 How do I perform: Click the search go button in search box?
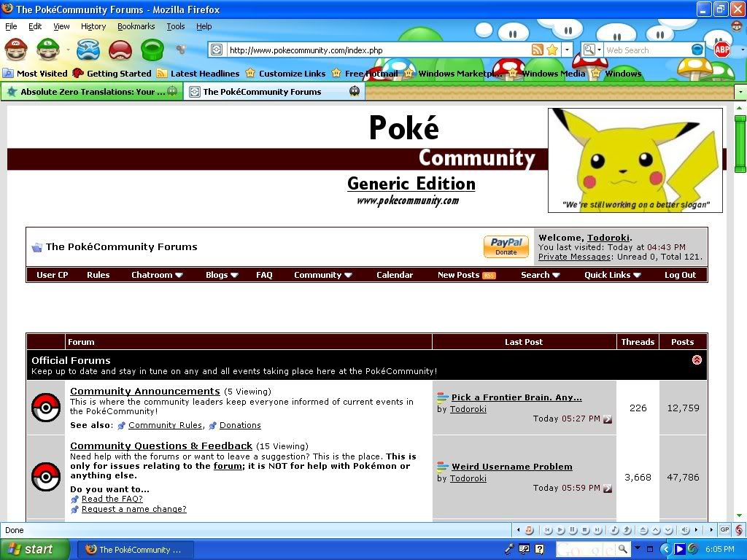[697, 50]
